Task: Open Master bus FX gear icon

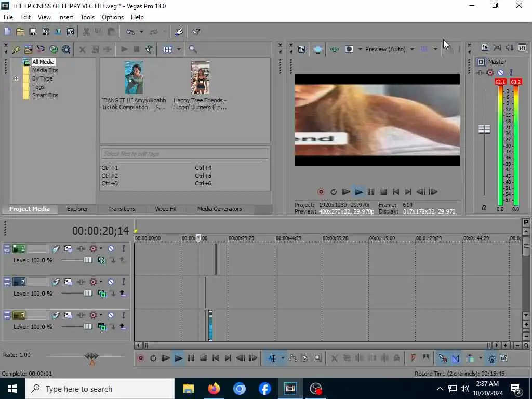Action: pyautogui.click(x=490, y=72)
